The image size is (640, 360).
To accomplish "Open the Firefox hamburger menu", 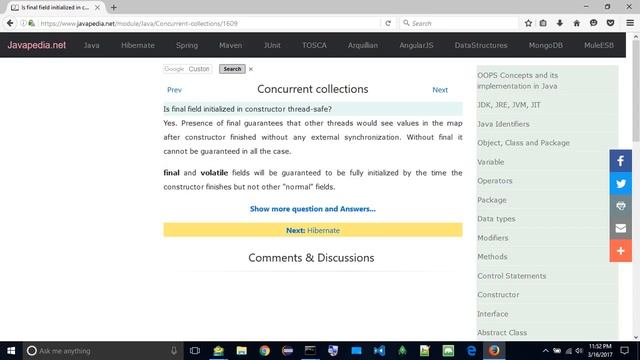I will point(630,23).
